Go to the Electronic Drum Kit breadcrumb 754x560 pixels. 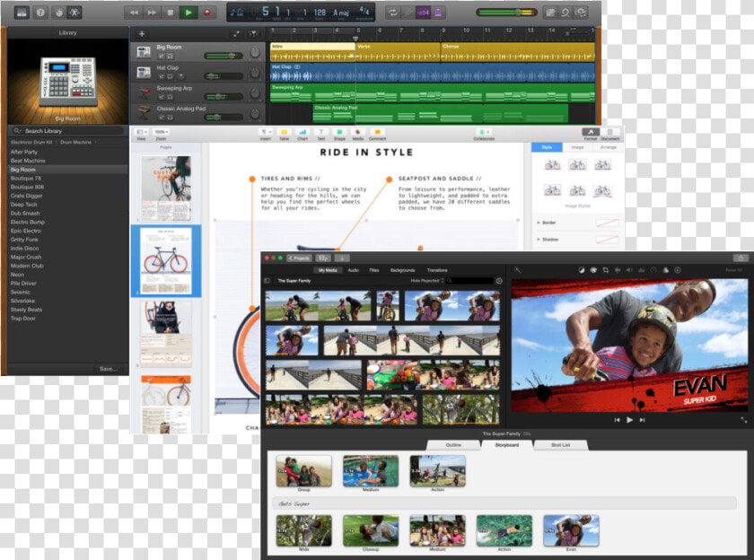[x=31, y=143]
